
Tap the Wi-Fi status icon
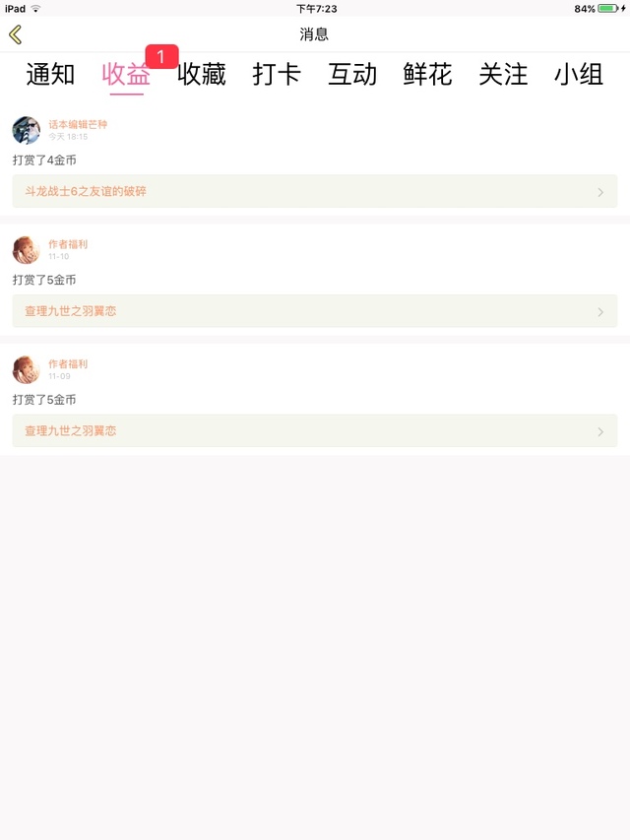click(x=35, y=9)
